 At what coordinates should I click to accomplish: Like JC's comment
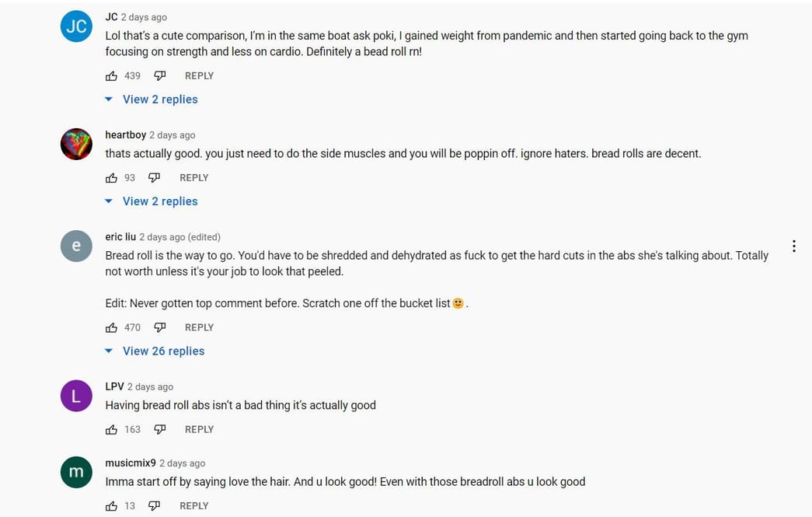[111, 75]
